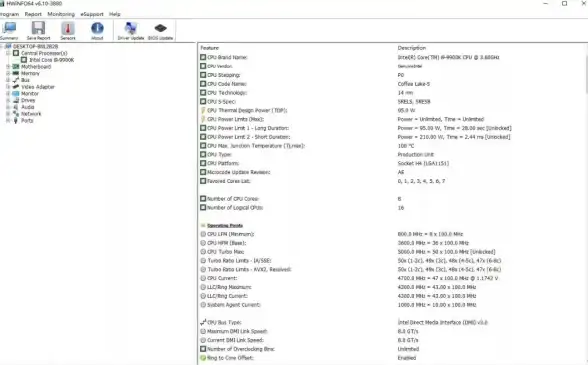Select the Video Adapter tree icon

tap(16, 87)
